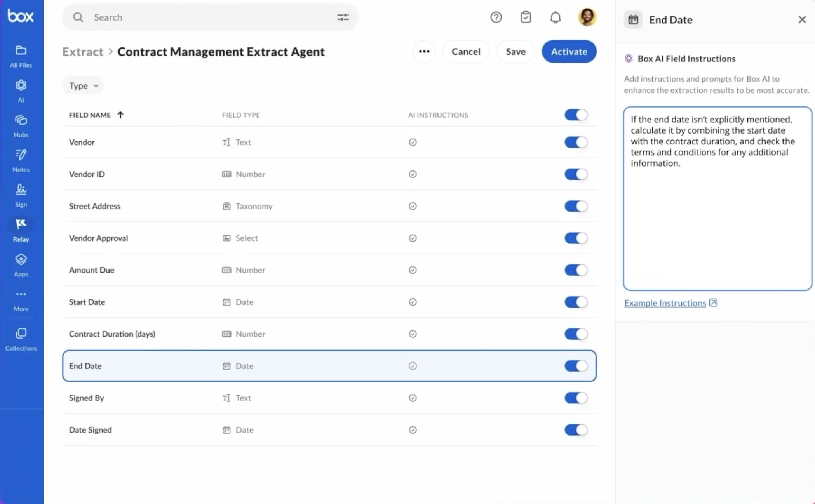
Task: Click the Vendor AI instructions check icon
Action: (x=413, y=142)
